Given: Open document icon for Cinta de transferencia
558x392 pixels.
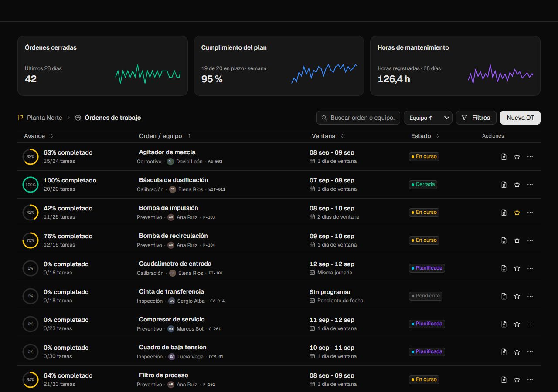Looking at the screenshot, I should coord(504,296).
